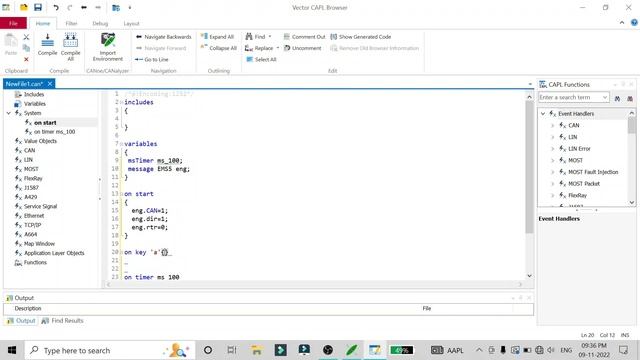Select Service Signal in the tree
The height and width of the screenshot is (360, 640).
40,207
